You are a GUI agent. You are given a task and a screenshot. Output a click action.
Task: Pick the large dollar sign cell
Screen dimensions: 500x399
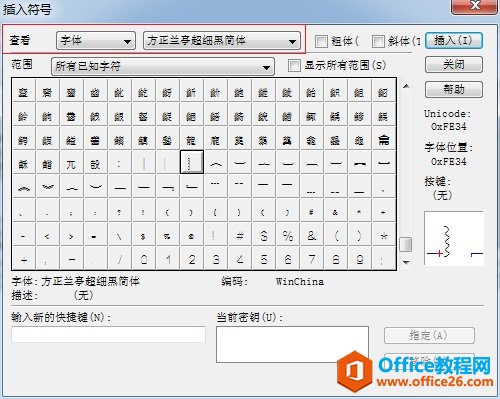(264, 236)
